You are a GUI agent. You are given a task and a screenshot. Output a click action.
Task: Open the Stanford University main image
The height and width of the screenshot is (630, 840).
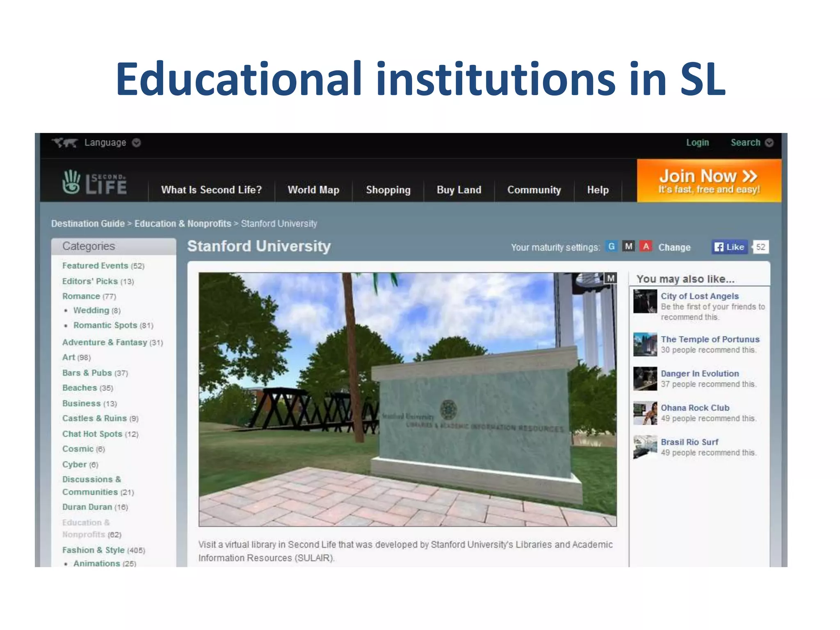pyautogui.click(x=408, y=399)
